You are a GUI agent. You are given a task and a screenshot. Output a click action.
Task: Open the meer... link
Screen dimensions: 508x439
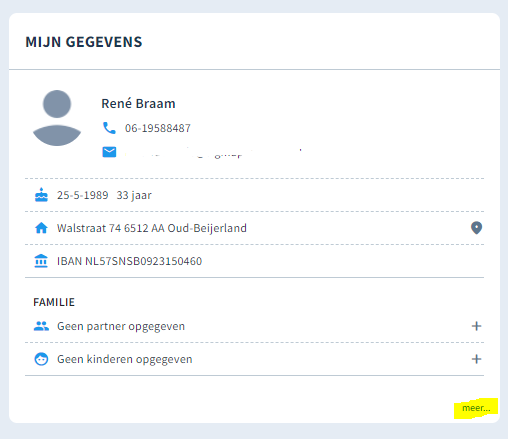pyautogui.click(x=476, y=408)
